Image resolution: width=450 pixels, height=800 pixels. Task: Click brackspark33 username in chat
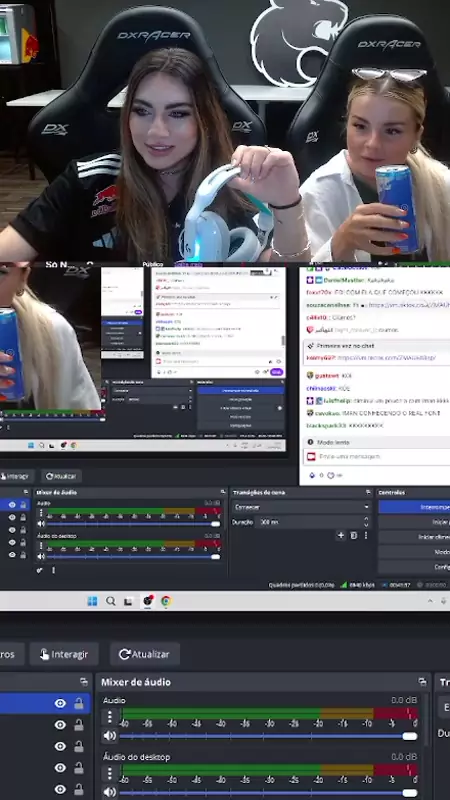326,425
